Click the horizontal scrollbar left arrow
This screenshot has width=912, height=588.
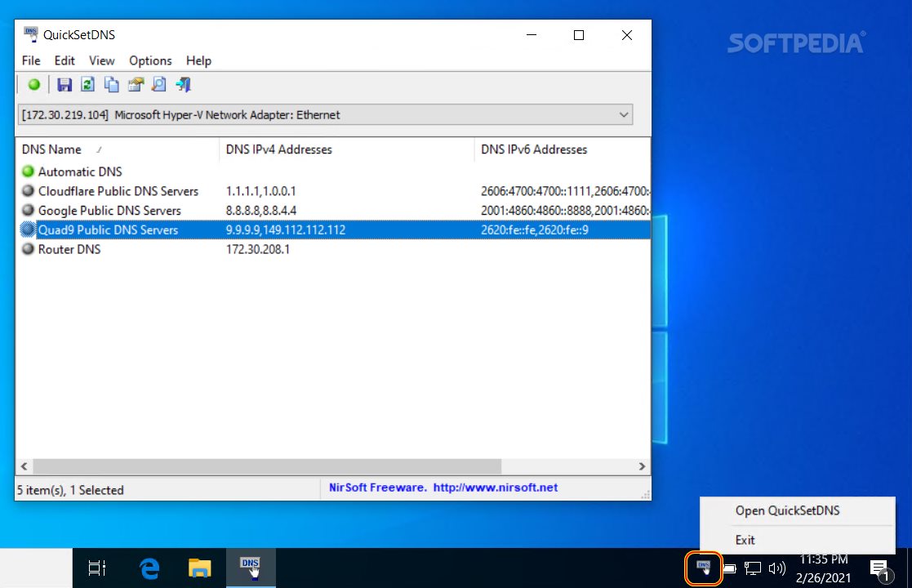pyautogui.click(x=24, y=466)
